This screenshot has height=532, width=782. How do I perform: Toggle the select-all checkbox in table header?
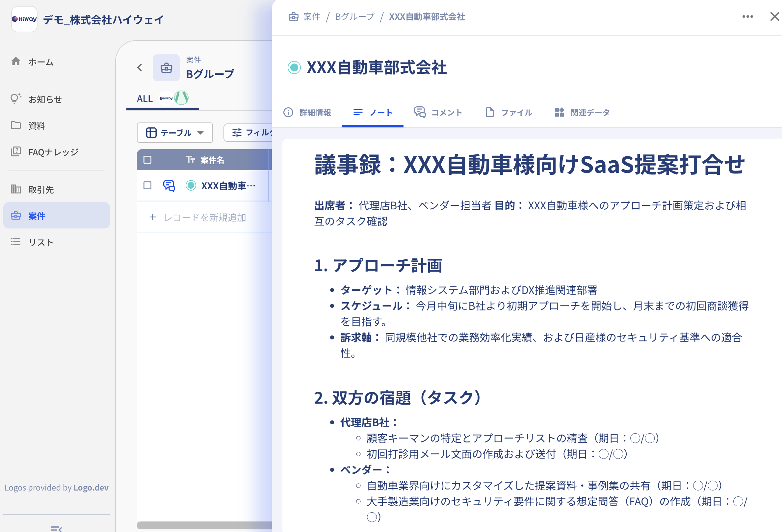(147, 159)
